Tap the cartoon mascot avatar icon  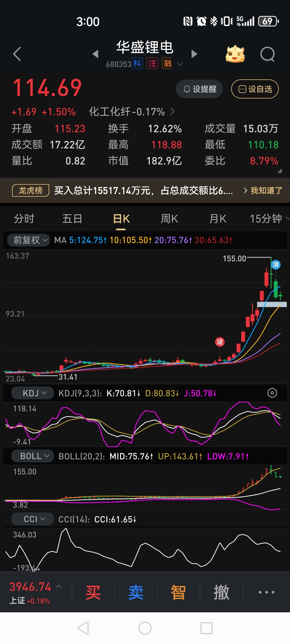pyautogui.click(x=235, y=54)
